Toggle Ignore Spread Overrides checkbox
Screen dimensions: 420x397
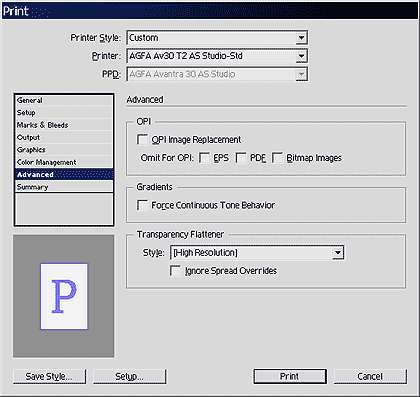point(176,271)
